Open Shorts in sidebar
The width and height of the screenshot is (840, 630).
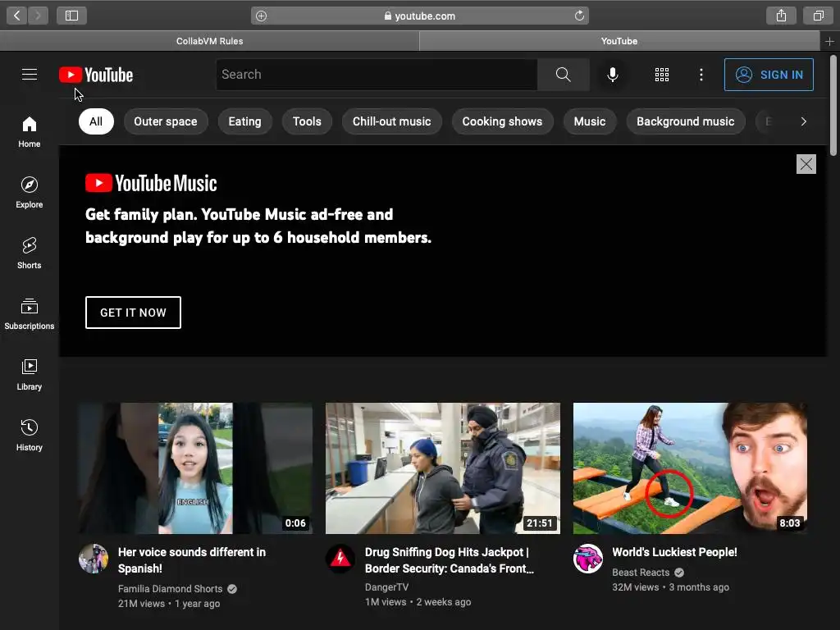coord(30,253)
